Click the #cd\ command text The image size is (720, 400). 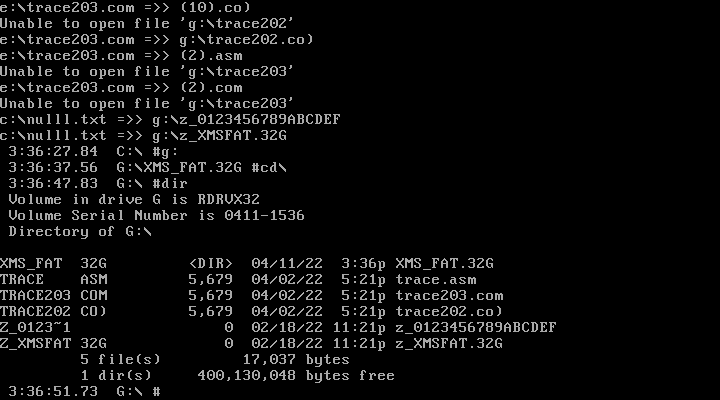269,168
